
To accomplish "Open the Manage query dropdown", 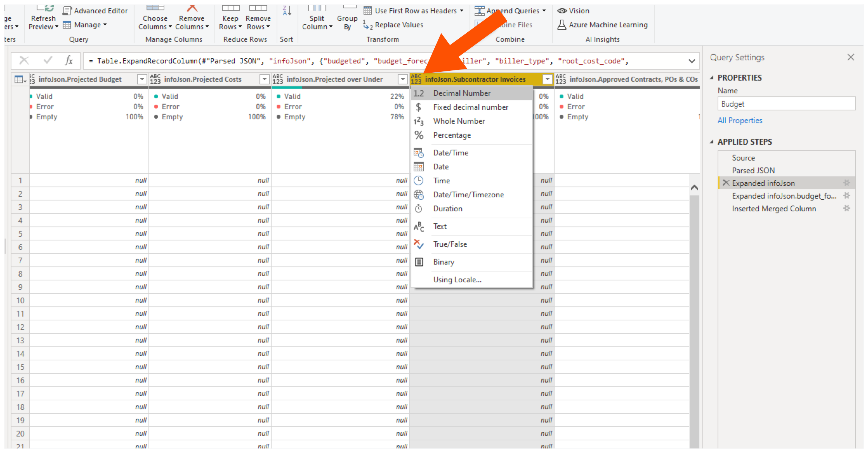I will [x=85, y=25].
